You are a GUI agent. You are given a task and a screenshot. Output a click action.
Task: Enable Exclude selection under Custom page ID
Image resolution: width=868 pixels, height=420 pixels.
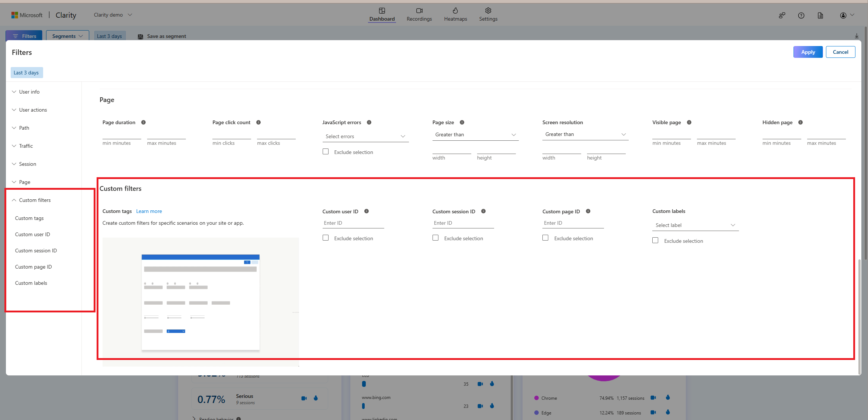[x=545, y=238]
